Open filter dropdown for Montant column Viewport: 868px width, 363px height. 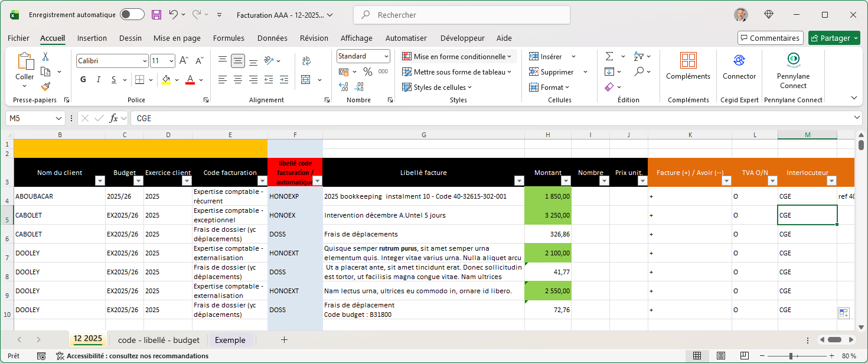coord(566,181)
